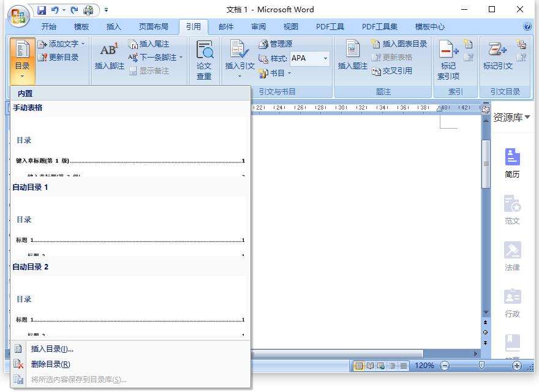Viewport: 539px width, 392px height.
Task: Switch to Print Layout view
Action: 358,366
